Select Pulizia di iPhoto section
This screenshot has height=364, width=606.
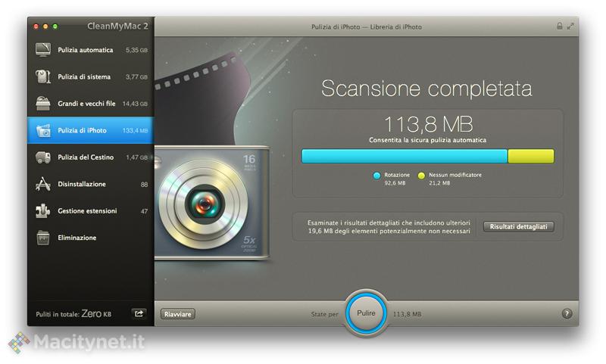[x=91, y=130]
